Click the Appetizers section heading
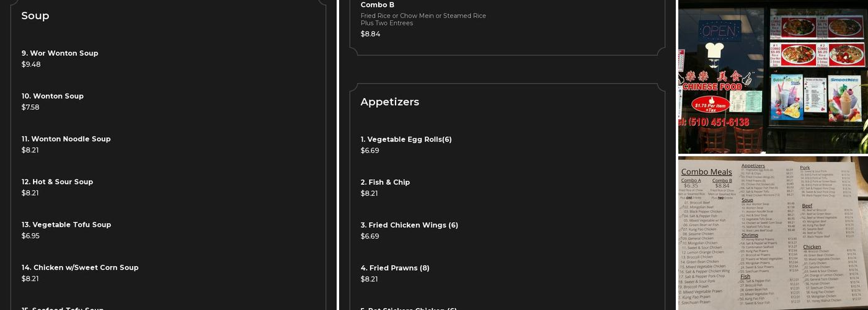 tap(390, 102)
